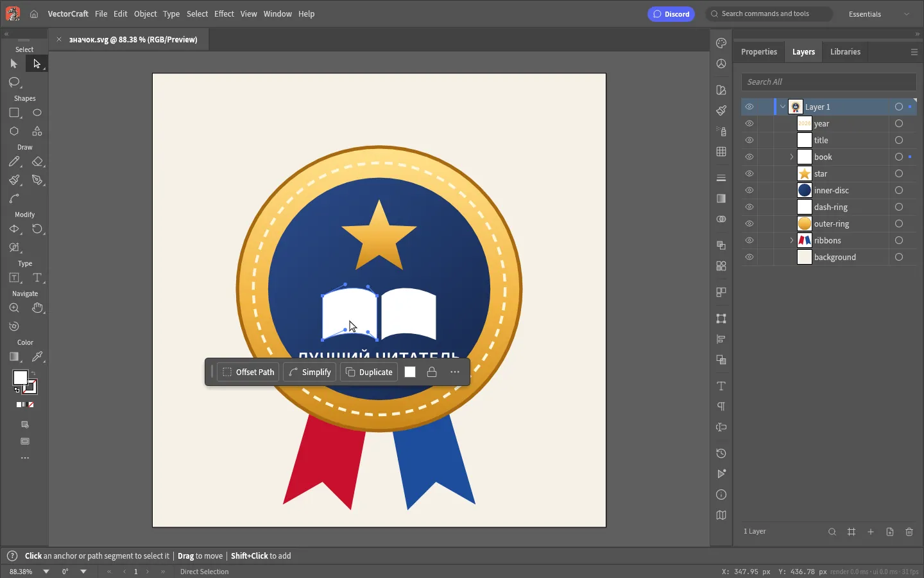Collapse Layer 1 contents
The image size is (924, 578).
[x=783, y=107]
